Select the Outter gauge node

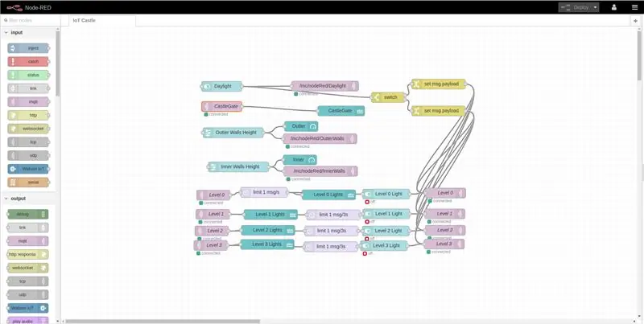(x=301, y=126)
